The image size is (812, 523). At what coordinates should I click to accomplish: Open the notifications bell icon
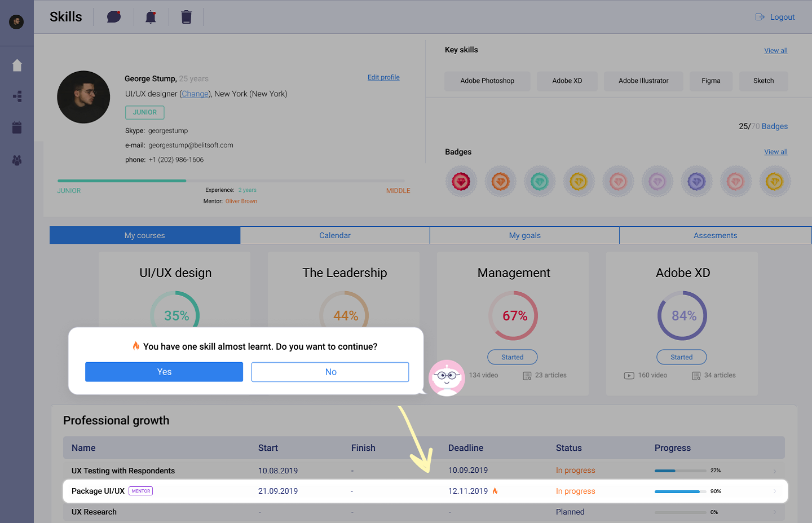151,17
